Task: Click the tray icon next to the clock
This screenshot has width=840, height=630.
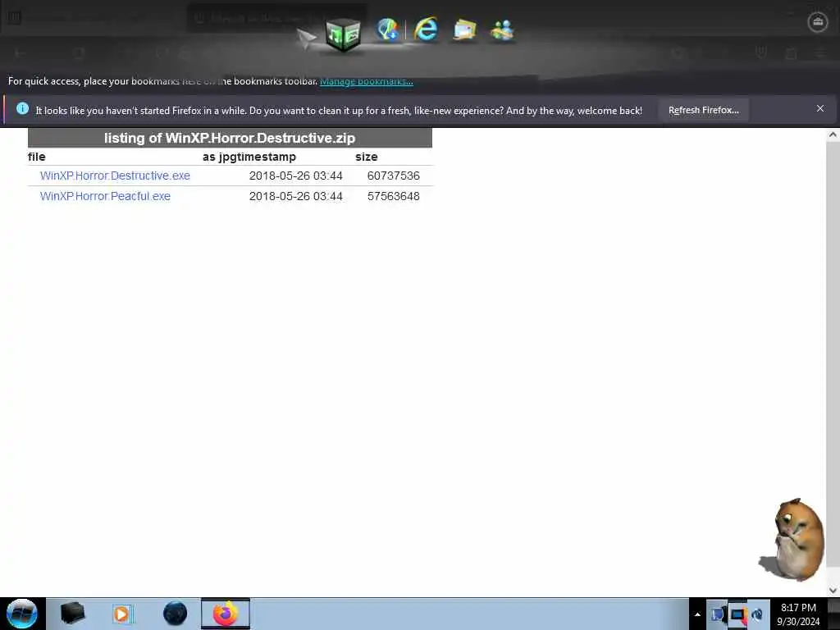Action: 757,614
